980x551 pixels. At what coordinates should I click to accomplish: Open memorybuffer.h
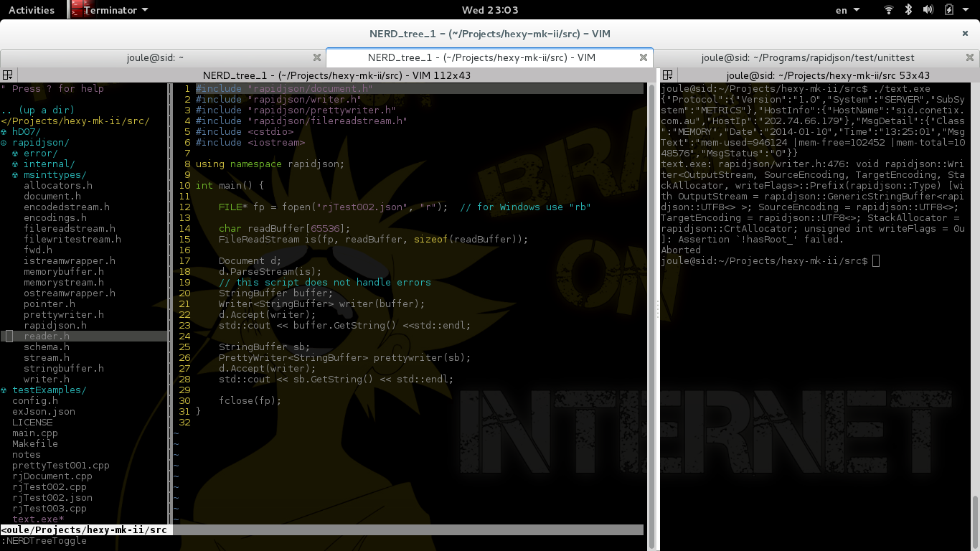tap(64, 271)
